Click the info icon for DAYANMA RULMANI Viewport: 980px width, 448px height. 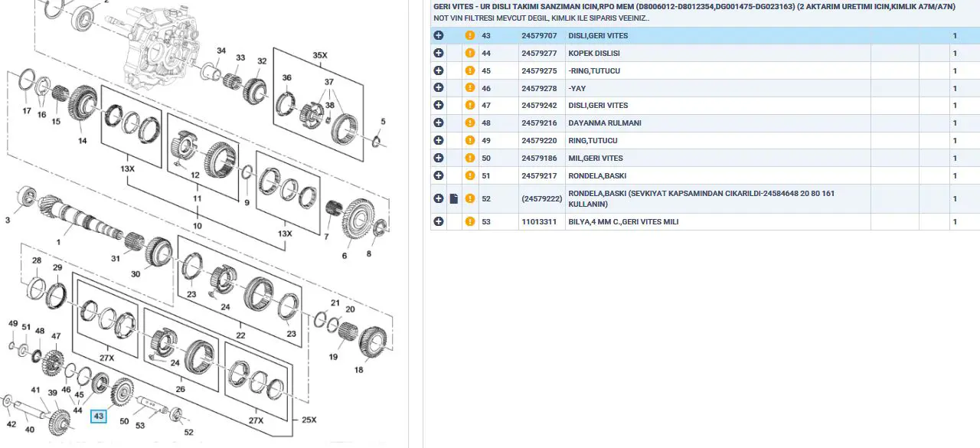[x=470, y=123]
